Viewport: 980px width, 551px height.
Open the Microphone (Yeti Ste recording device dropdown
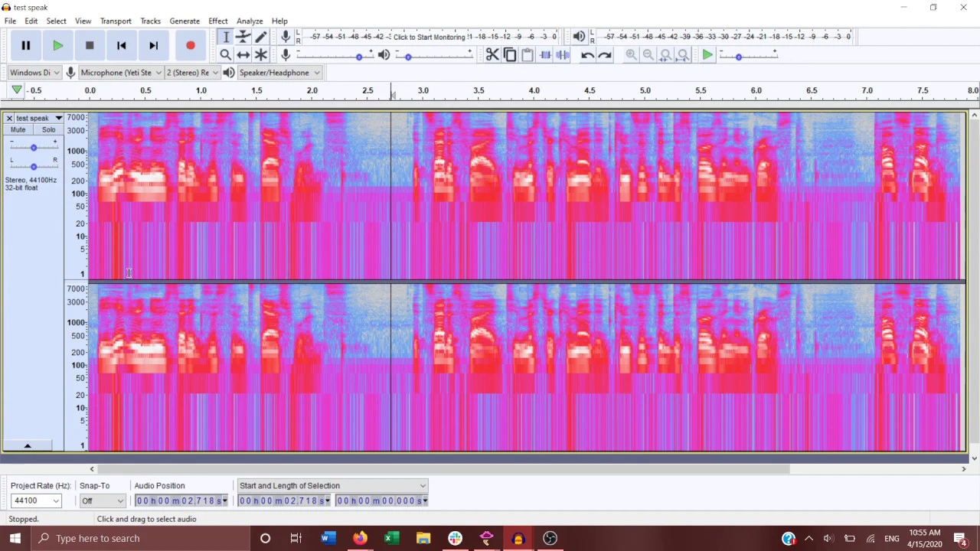(x=121, y=73)
